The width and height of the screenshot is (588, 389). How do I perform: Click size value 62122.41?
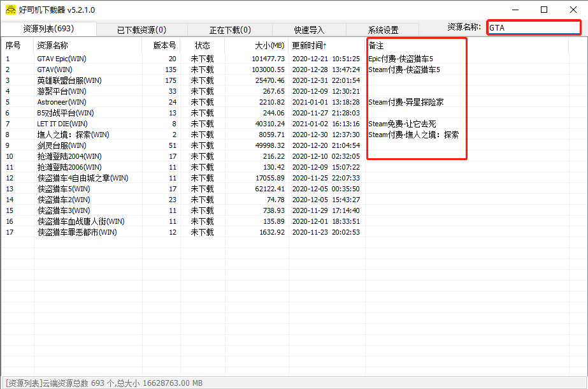tap(269, 189)
